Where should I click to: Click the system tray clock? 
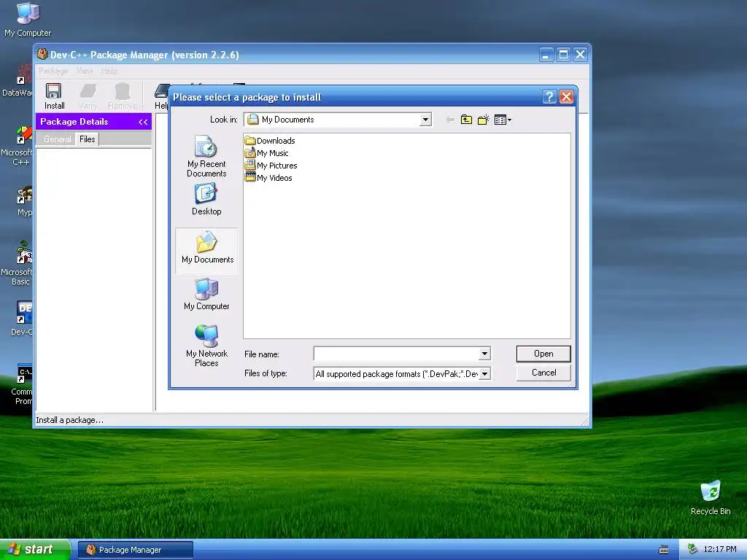coord(720,550)
